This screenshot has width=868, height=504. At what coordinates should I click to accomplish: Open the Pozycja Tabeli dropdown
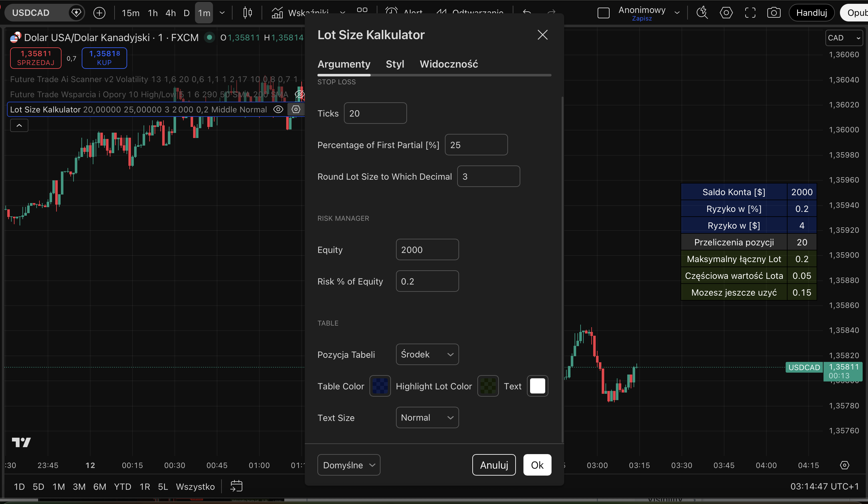point(427,354)
